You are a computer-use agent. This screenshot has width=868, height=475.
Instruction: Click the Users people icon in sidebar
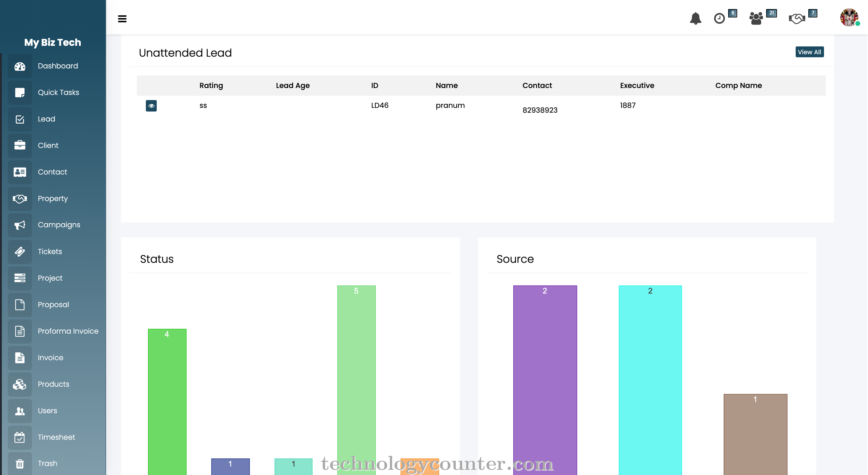[x=20, y=411]
